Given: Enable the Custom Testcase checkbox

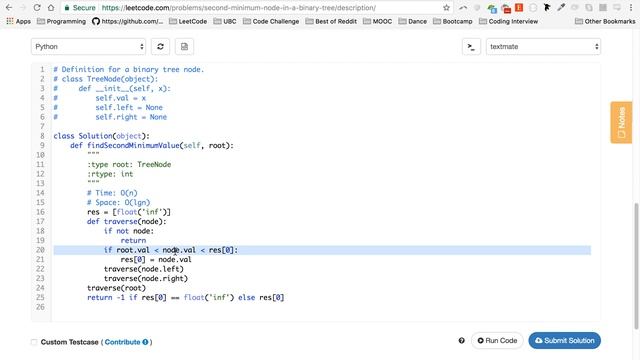Looking at the screenshot, I should [34, 342].
